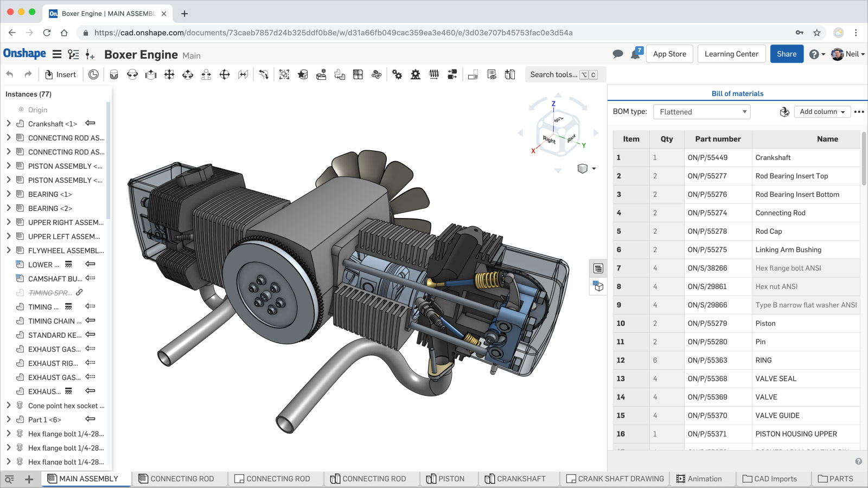Open the document hamburger menu icon

57,54
